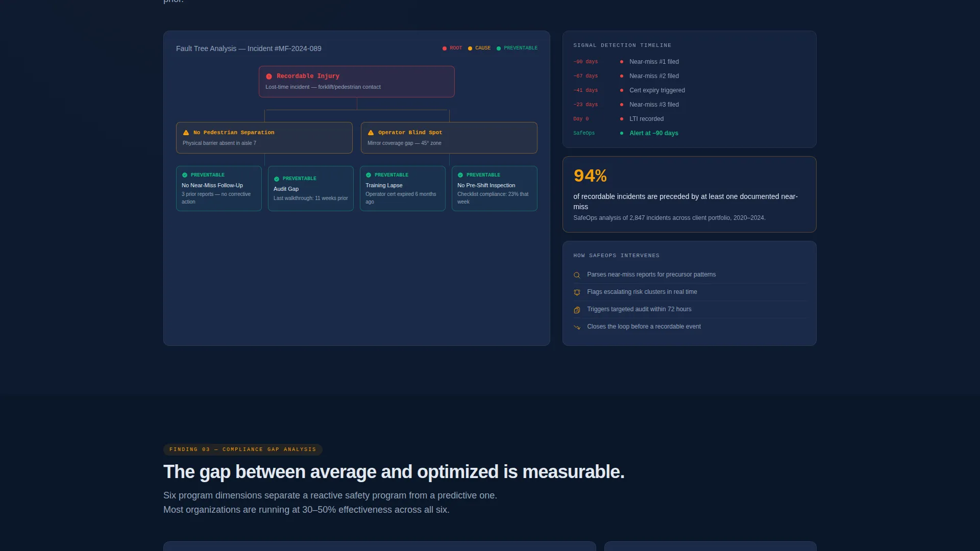Open the Audit Gap preventable card

point(310,188)
